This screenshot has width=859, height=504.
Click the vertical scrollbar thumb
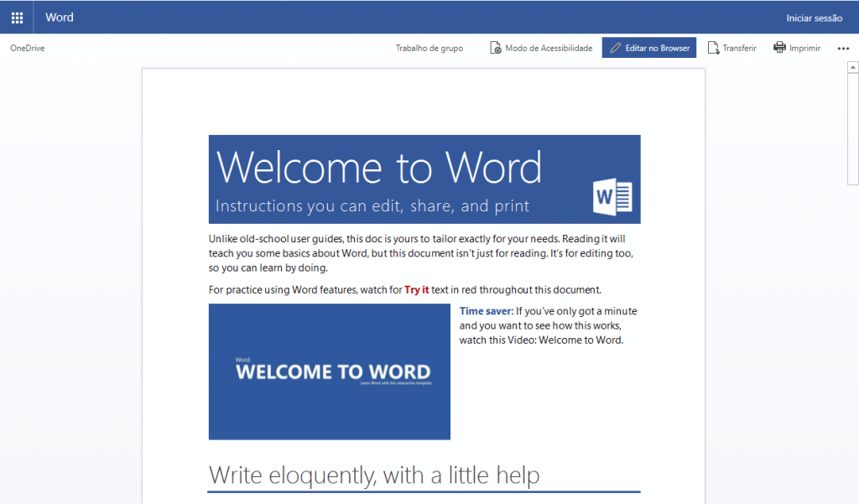point(852,126)
